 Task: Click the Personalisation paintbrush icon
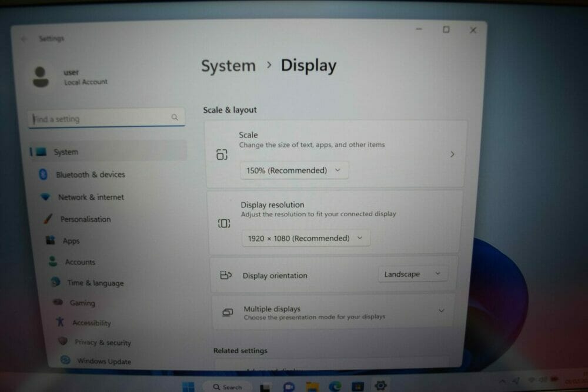[x=48, y=219]
